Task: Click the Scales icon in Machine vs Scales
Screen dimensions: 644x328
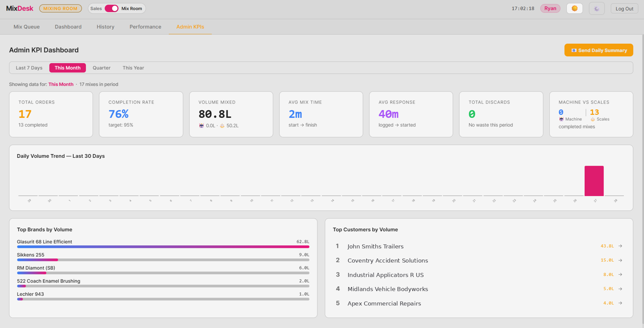Action: tap(592, 119)
